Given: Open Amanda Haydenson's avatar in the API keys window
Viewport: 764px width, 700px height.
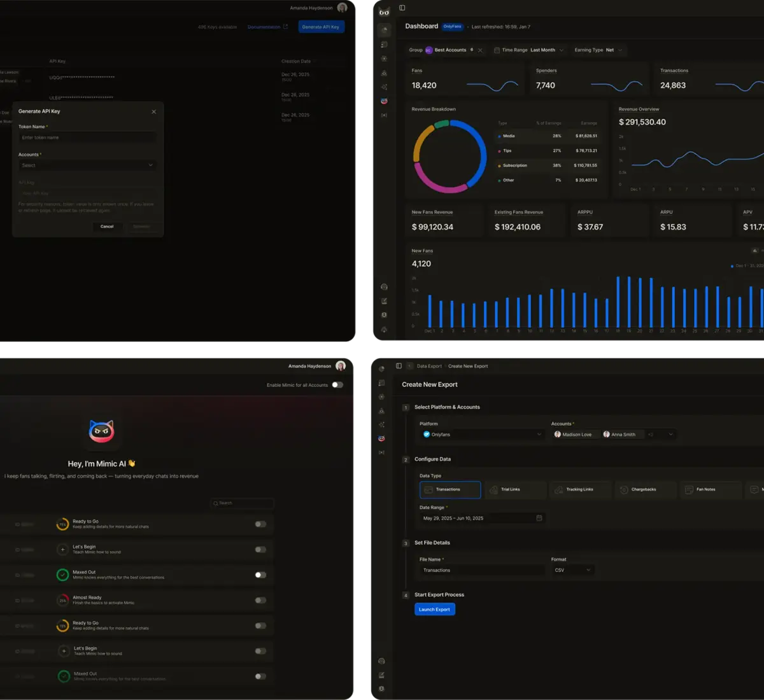Looking at the screenshot, I should [x=342, y=8].
